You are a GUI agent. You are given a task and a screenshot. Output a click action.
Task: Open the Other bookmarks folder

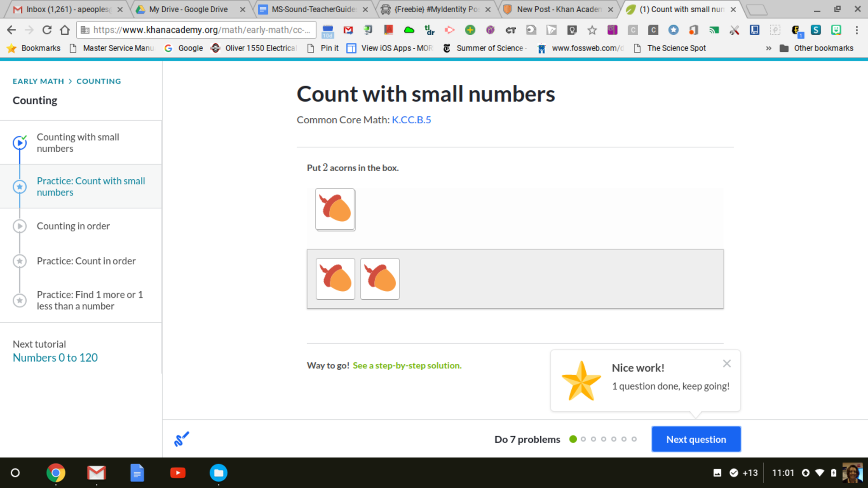click(816, 48)
